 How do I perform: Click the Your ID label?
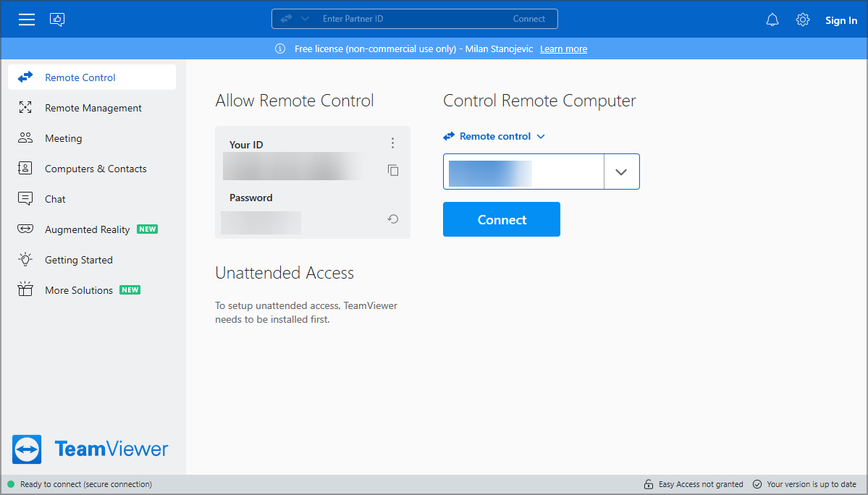tap(246, 145)
